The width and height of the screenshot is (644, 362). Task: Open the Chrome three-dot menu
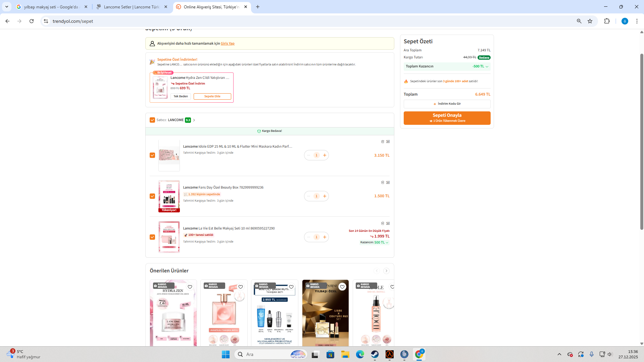click(637, 21)
